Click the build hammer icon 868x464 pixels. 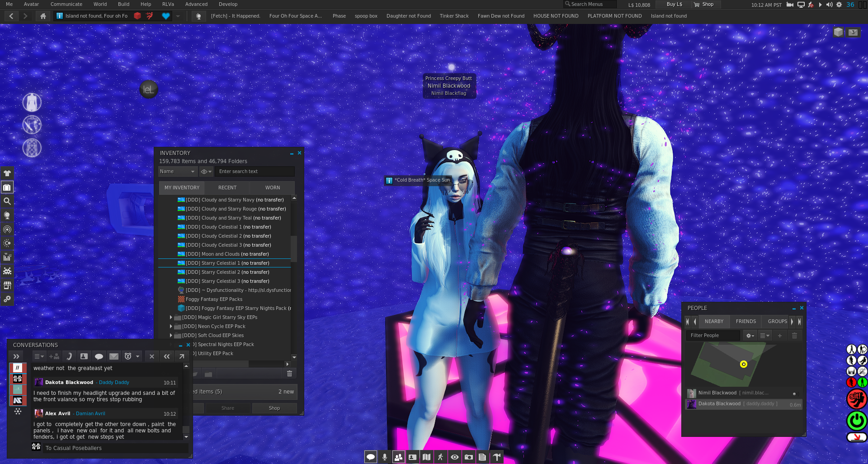pyautogui.click(x=497, y=457)
